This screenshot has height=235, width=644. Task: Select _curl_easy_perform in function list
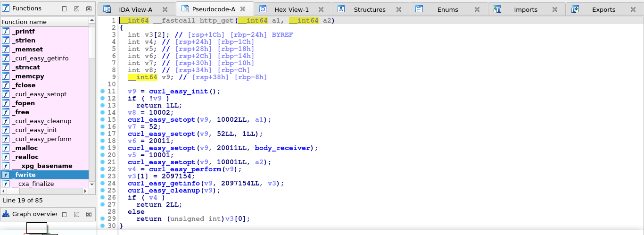41,139
